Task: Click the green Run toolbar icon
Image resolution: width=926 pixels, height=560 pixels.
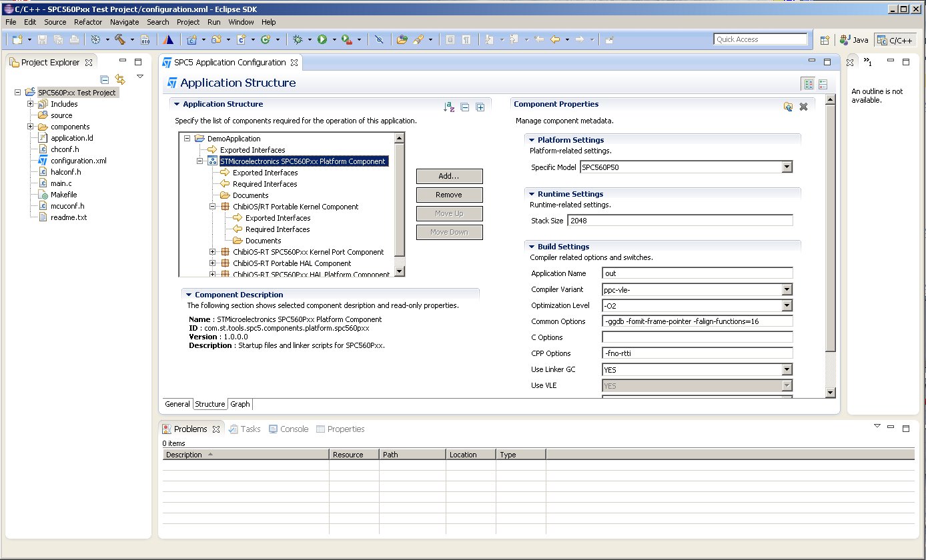Action: click(322, 40)
